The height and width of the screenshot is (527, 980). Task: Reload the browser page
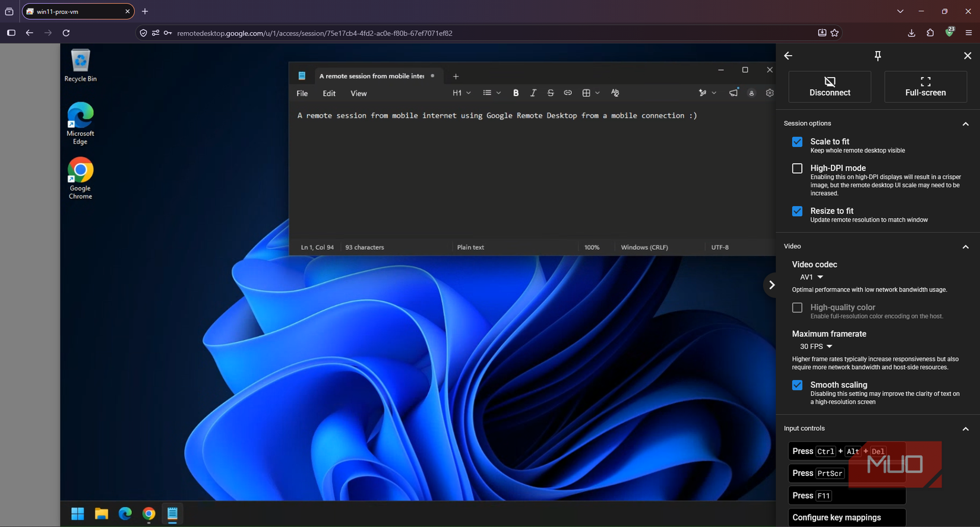click(x=67, y=33)
